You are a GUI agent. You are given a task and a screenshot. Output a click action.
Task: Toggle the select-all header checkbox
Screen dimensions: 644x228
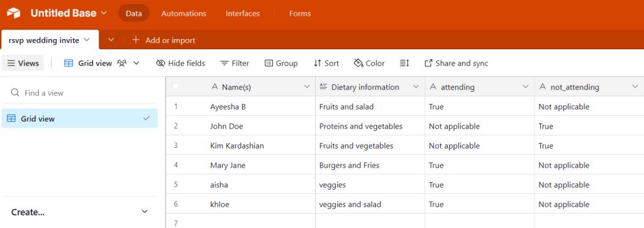pyautogui.click(x=176, y=86)
